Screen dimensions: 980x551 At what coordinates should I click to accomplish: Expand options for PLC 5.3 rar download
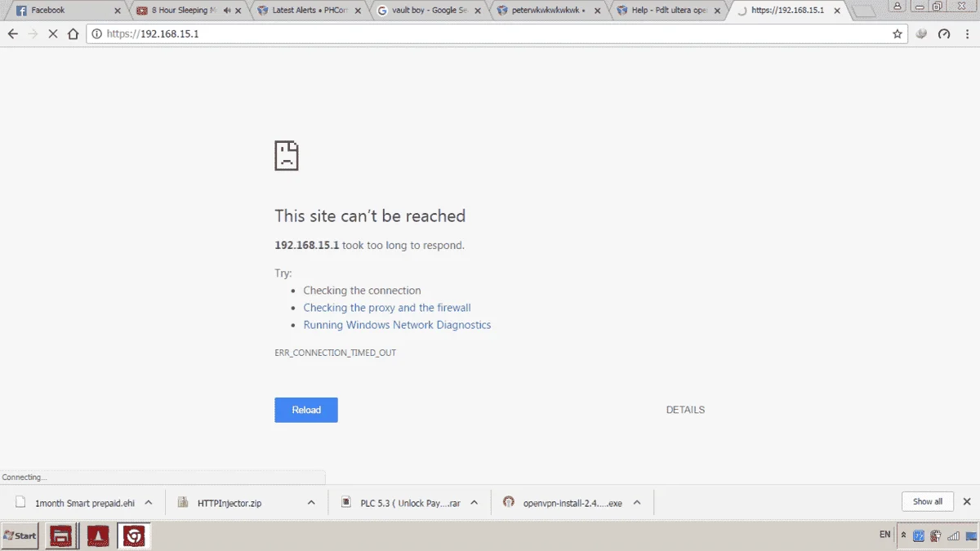click(x=474, y=503)
